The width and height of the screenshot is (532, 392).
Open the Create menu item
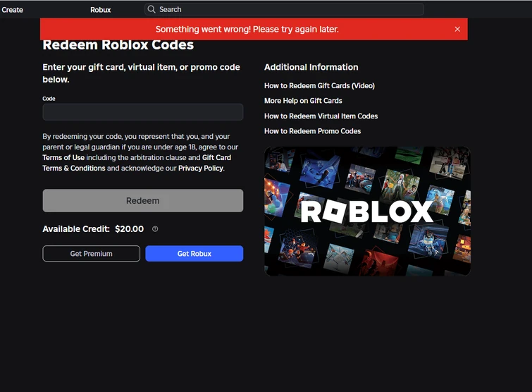click(12, 10)
